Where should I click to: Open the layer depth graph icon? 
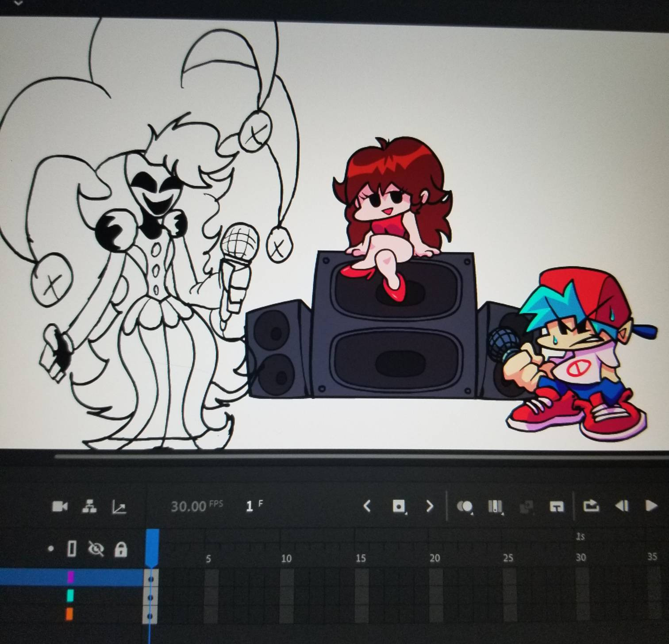(x=119, y=507)
